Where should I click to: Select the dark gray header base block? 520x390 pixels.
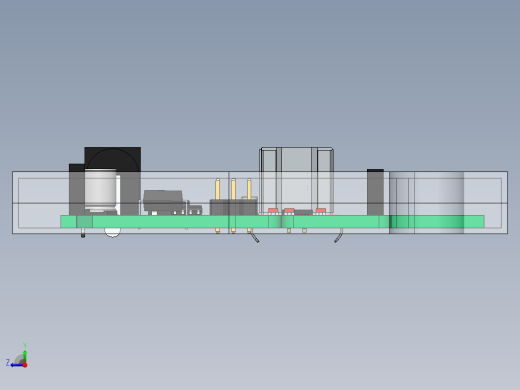click(x=233, y=207)
